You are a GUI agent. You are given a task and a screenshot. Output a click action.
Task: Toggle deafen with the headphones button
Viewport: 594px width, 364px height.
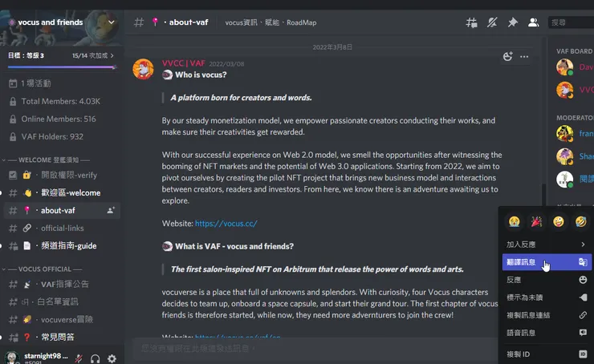(x=96, y=358)
